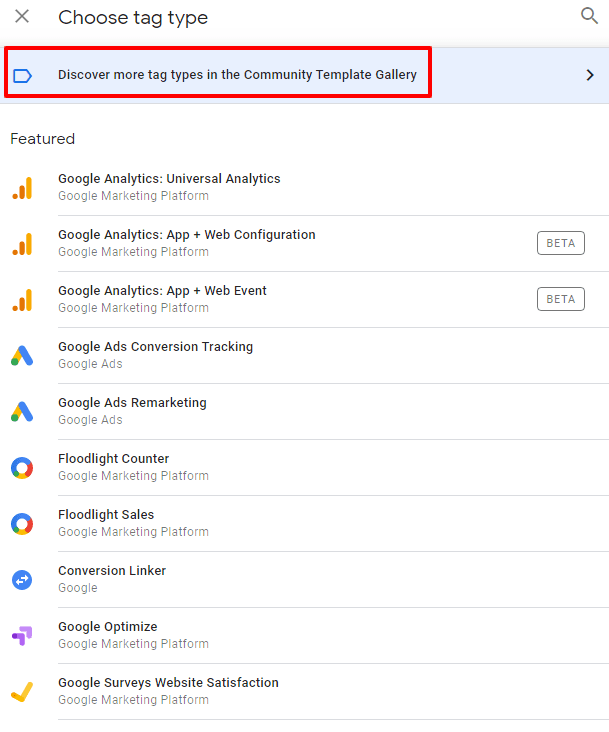Open Discover more tag types link
The image size is (609, 732).
click(x=237, y=75)
